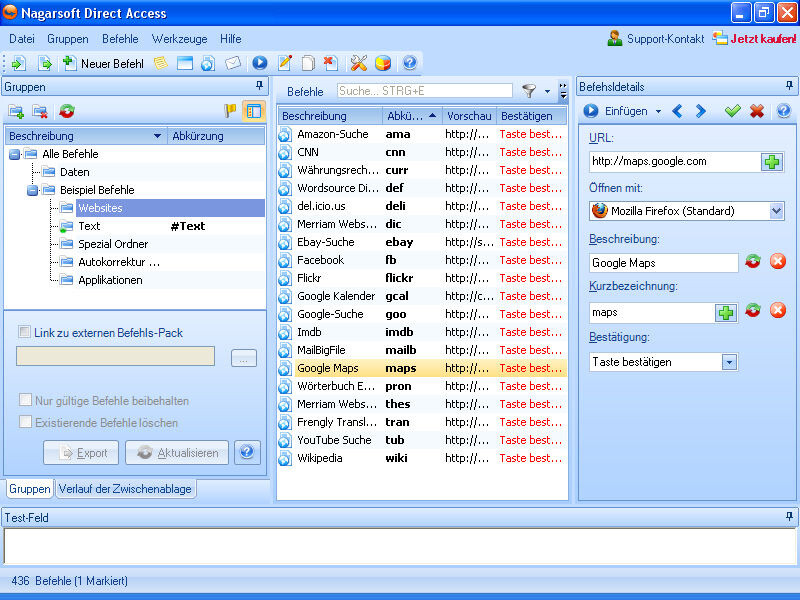Open the Beschreibung column dropdown in Gruppen
Image resolution: width=800 pixels, height=600 pixels.
157,136
